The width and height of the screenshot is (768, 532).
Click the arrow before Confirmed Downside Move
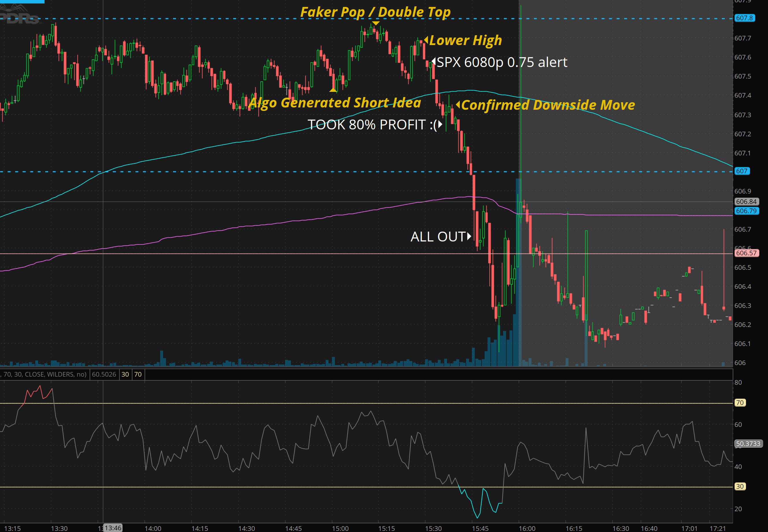coord(458,105)
